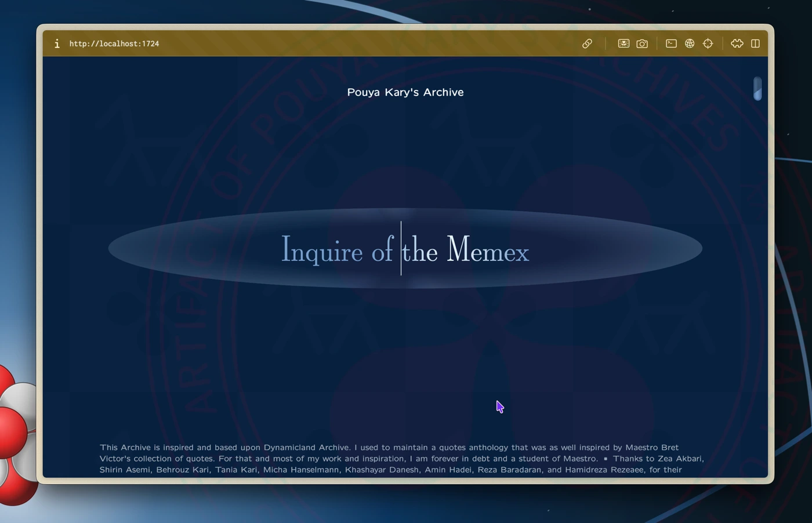The width and height of the screenshot is (812, 523).
Task: Click the flower image icon in toolbar
Action: point(623,44)
